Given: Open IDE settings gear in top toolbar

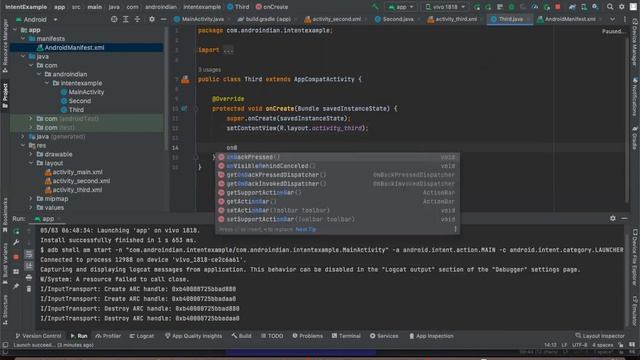Looking at the screenshot, I should (x=622, y=7).
